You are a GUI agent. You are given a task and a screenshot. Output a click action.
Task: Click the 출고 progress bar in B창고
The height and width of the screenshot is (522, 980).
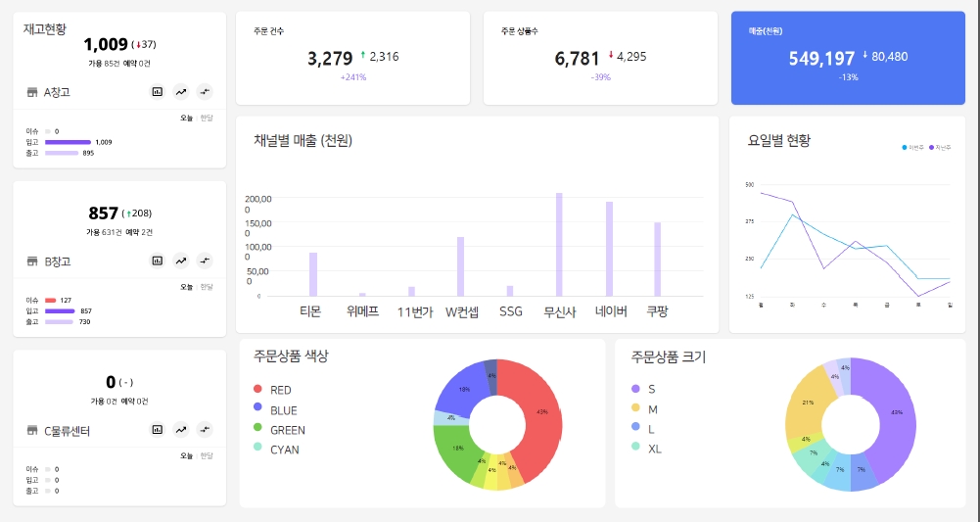click(60, 321)
